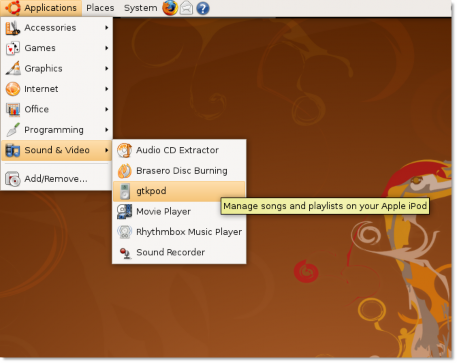Select Add/Remove... in Applications menu
Image resolution: width=457 pixels, height=363 pixels.
(56, 179)
